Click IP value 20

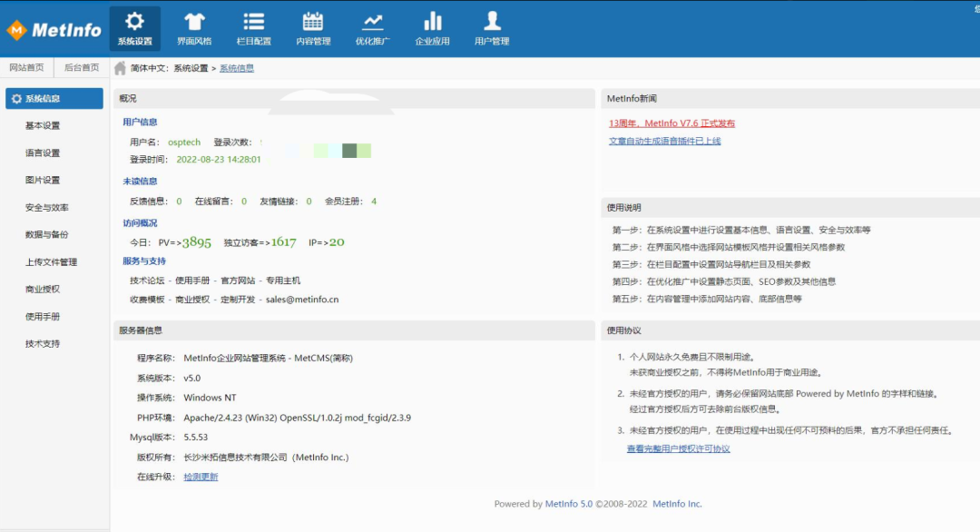337,241
